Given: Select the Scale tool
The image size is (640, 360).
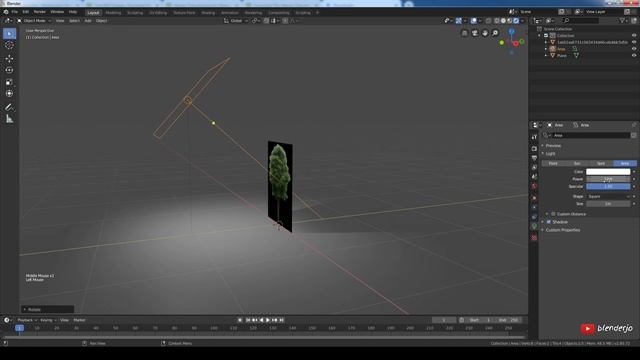Looking at the screenshot, I should point(9,82).
